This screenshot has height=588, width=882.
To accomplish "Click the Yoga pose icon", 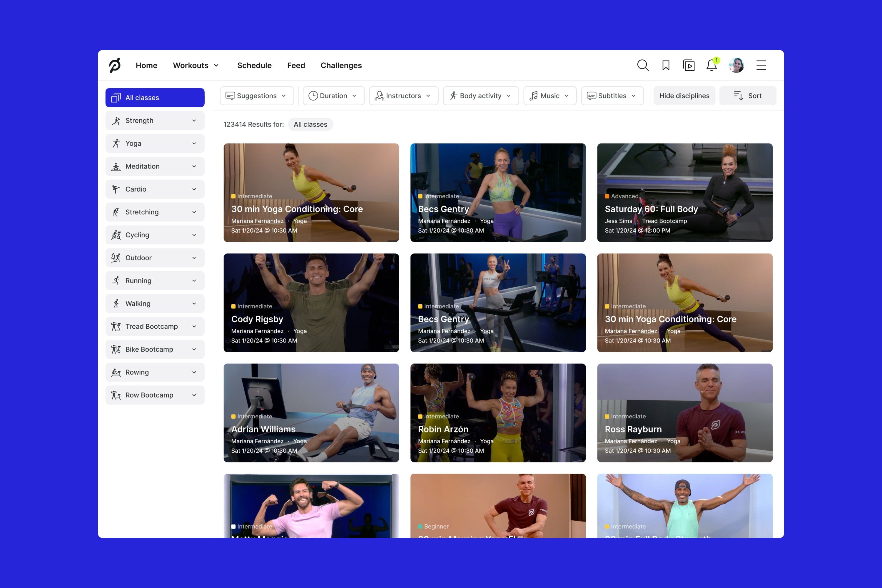I will (116, 143).
